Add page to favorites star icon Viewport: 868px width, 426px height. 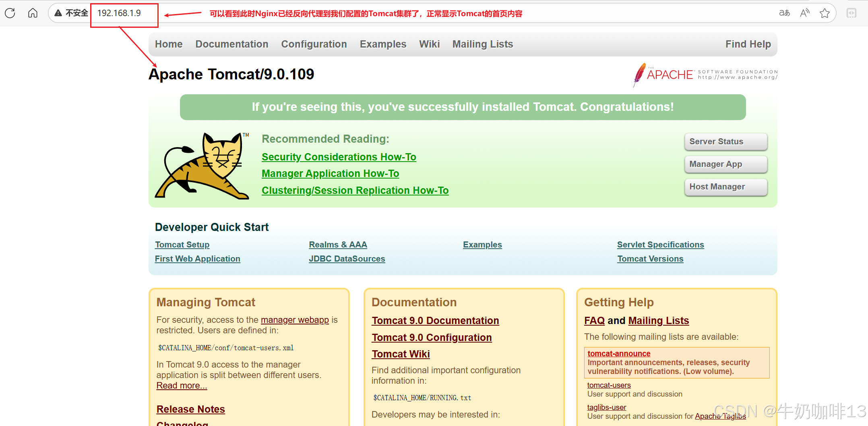point(825,13)
